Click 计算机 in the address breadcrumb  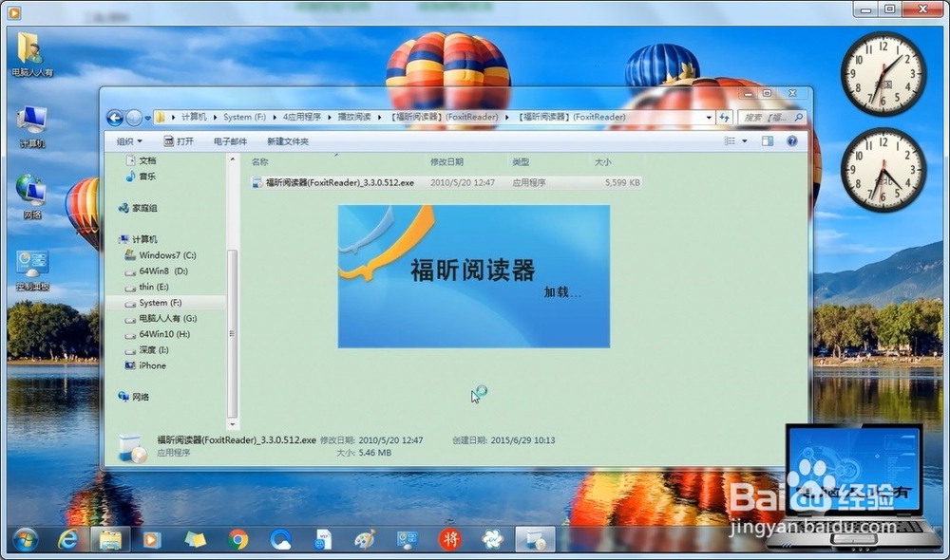point(194,117)
